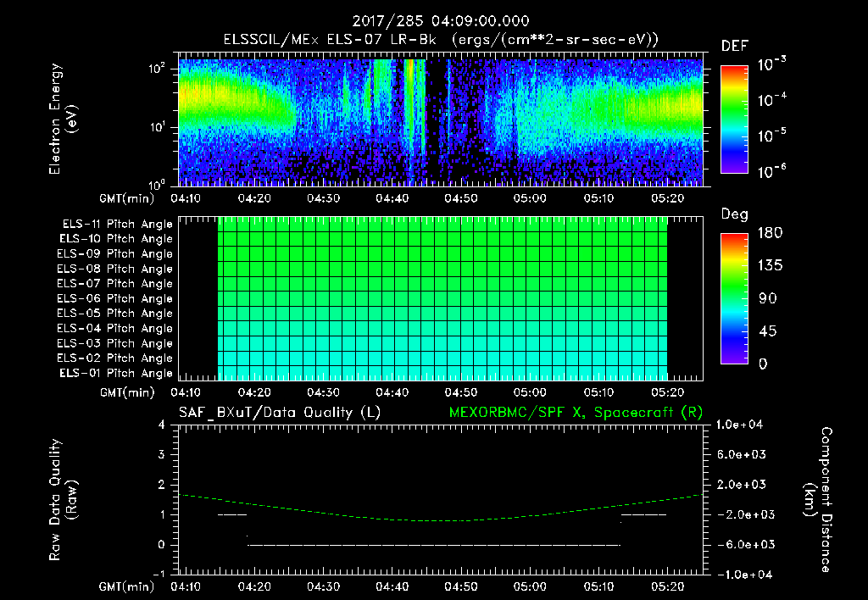Click the DEF color bar legend

pos(734,119)
